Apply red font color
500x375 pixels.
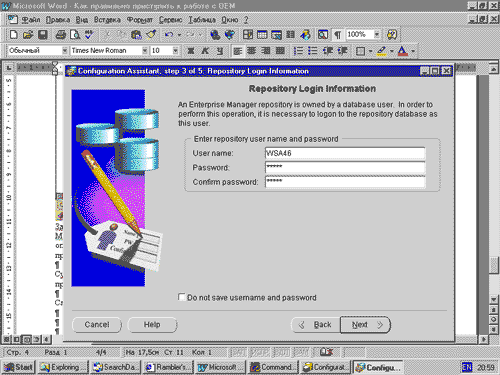click(403, 51)
